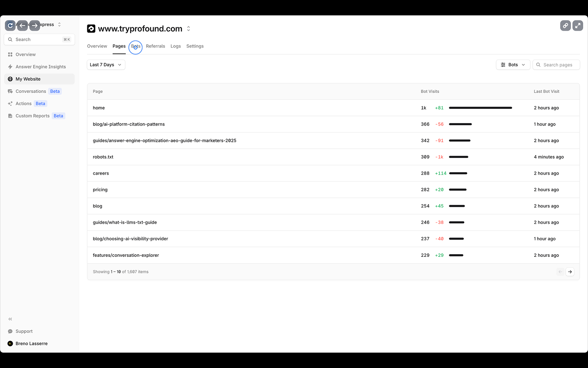Open the Settings tab

tap(195, 46)
